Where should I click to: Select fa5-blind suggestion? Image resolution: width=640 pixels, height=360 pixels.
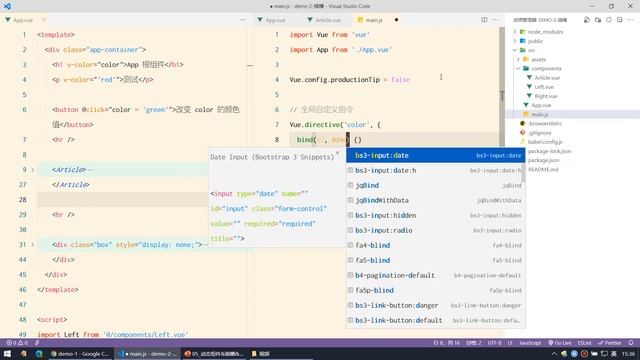tap(436, 260)
